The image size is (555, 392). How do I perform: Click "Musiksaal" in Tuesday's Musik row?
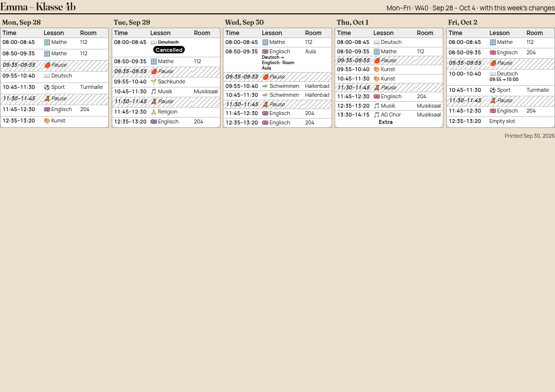coord(206,91)
